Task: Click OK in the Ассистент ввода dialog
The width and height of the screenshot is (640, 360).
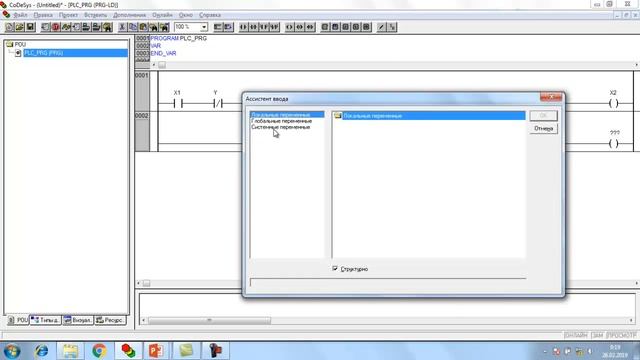Action: 543,116
